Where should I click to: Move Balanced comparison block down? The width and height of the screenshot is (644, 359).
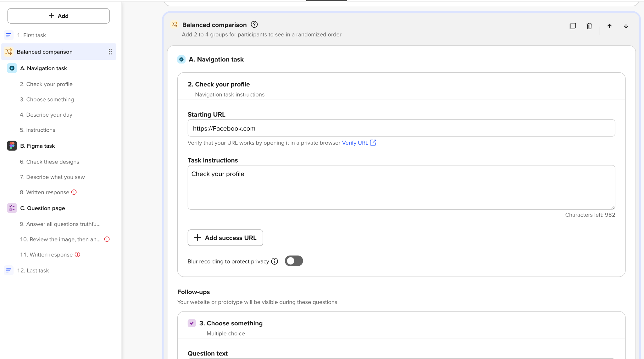point(626,26)
